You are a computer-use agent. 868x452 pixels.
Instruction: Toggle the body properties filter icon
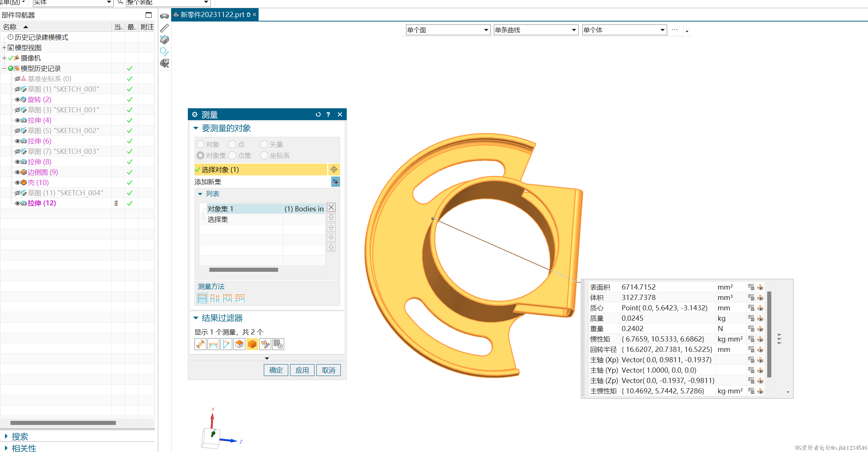pyautogui.click(x=252, y=344)
